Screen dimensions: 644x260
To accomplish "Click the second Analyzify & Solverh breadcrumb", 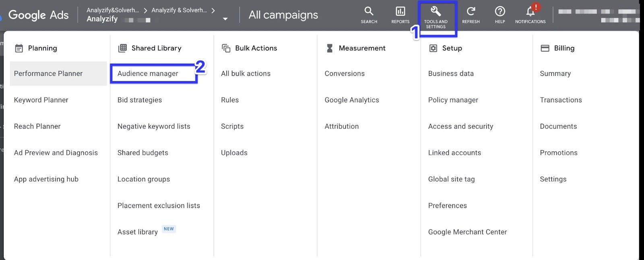I will point(179,10).
